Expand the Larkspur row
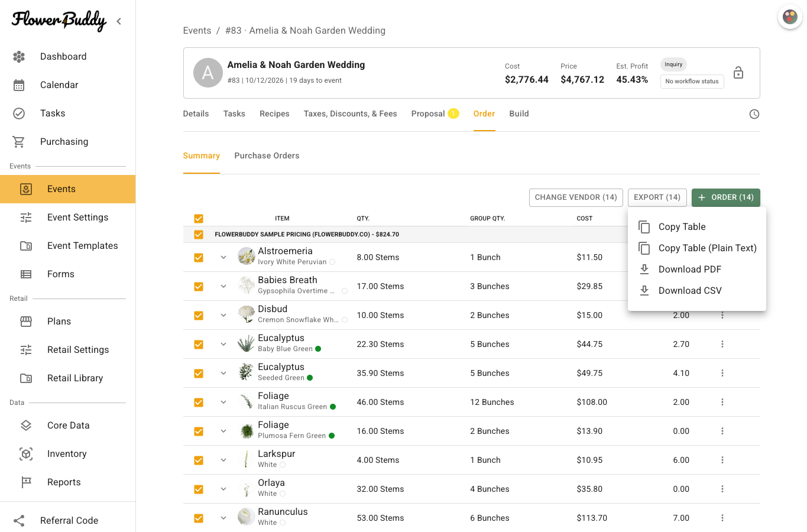The height and width of the screenshot is (532, 807). [x=223, y=460]
